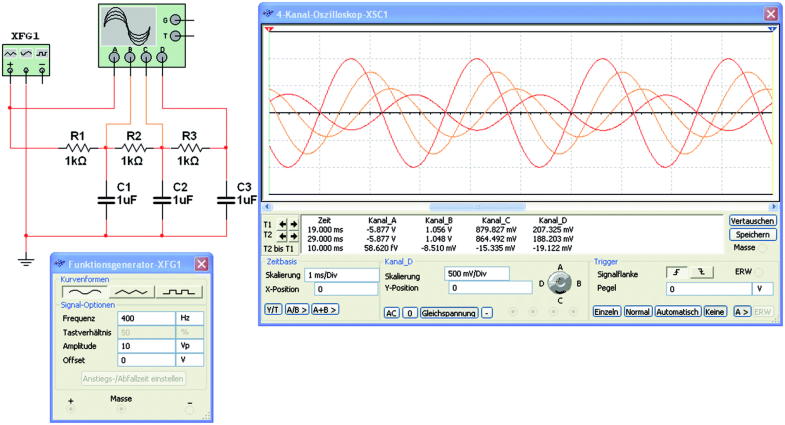Move cursor T2 right with its arrow

[x=293, y=236]
